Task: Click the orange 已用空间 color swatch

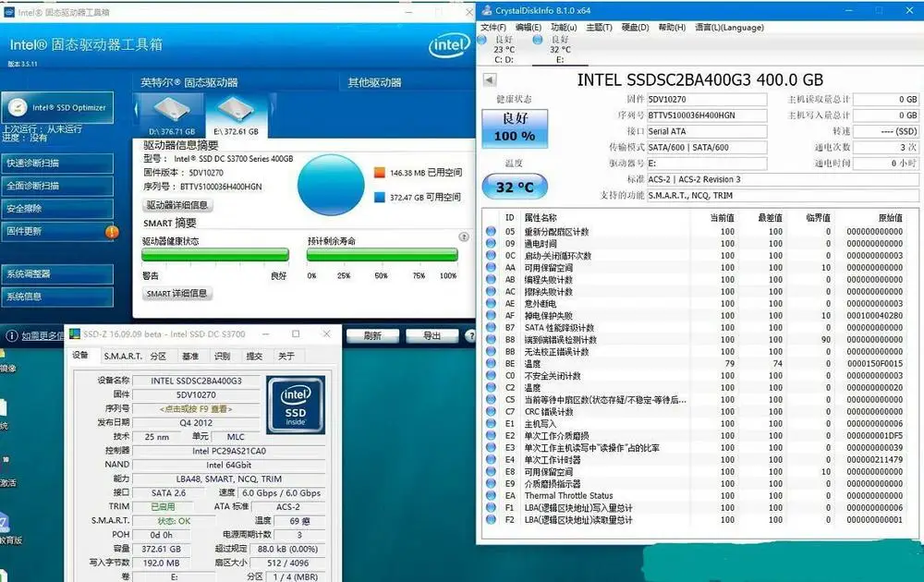Action: pos(380,173)
